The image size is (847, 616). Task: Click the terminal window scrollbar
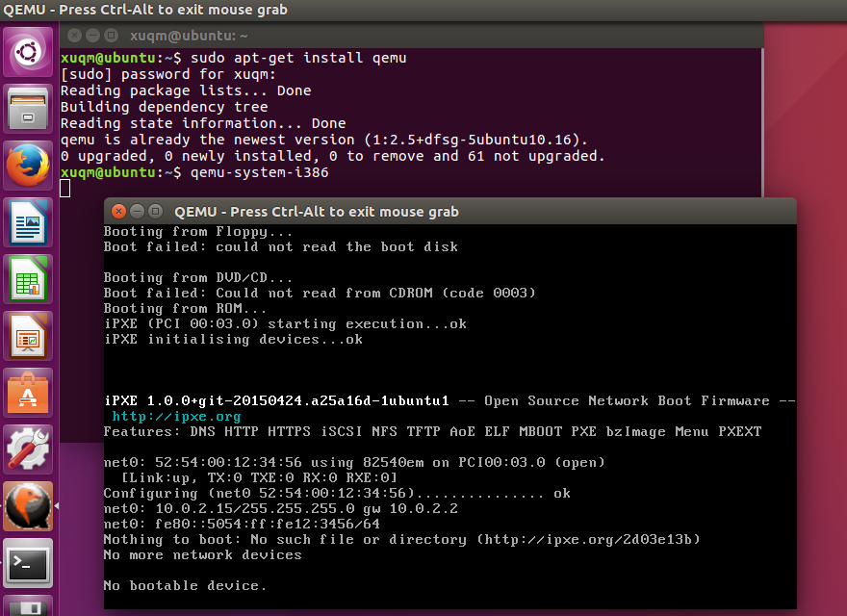[762, 122]
